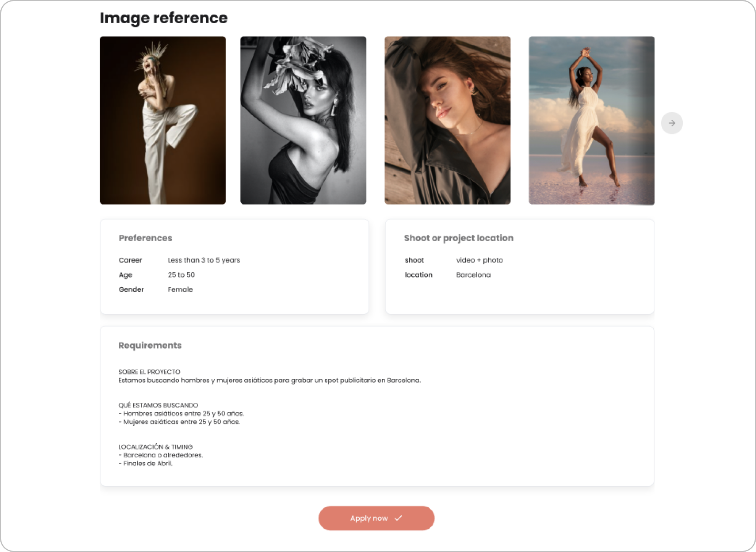
Task: Open the beach dancer in white dress photo
Action: pos(591,120)
